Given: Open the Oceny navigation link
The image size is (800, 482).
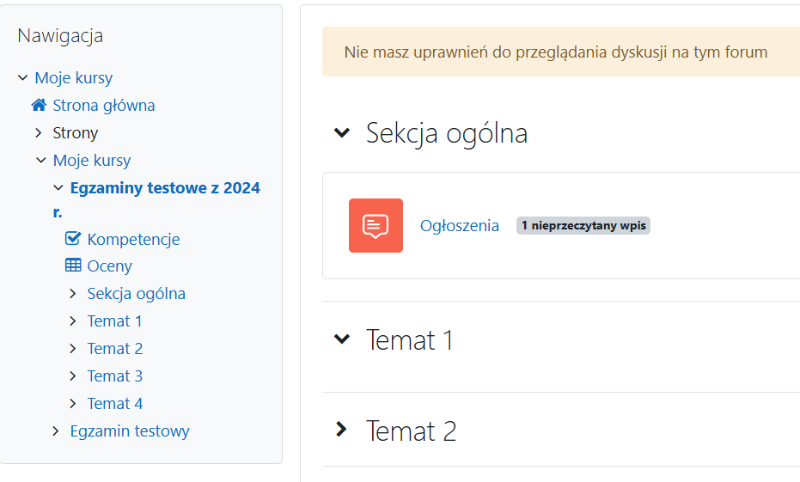Looking at the screenshot, I should tap(109, 266).
